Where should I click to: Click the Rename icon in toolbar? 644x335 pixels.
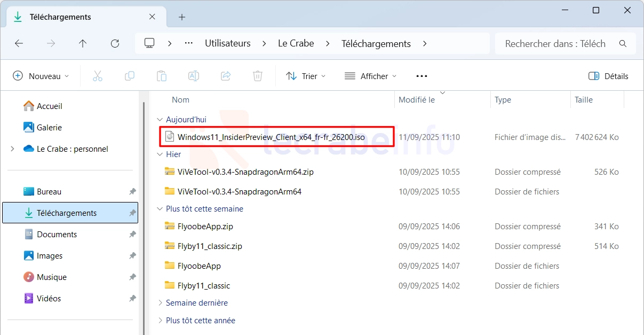pos(194,76)
